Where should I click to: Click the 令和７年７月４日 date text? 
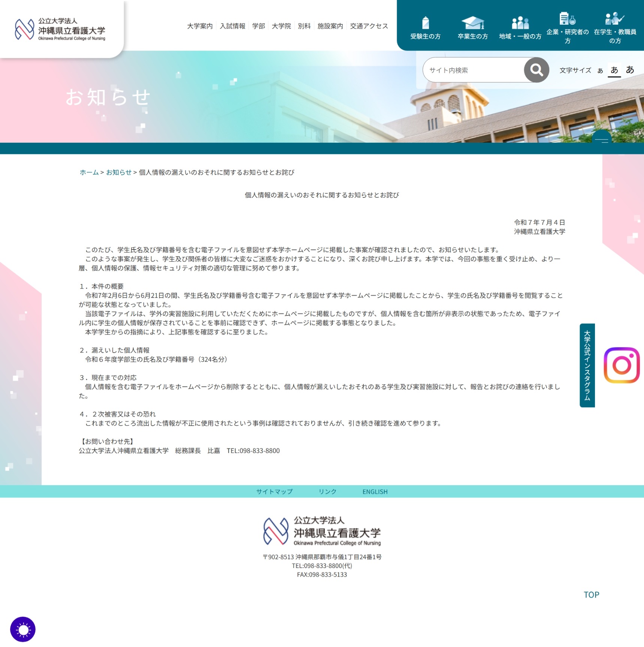tap(539, 223)
